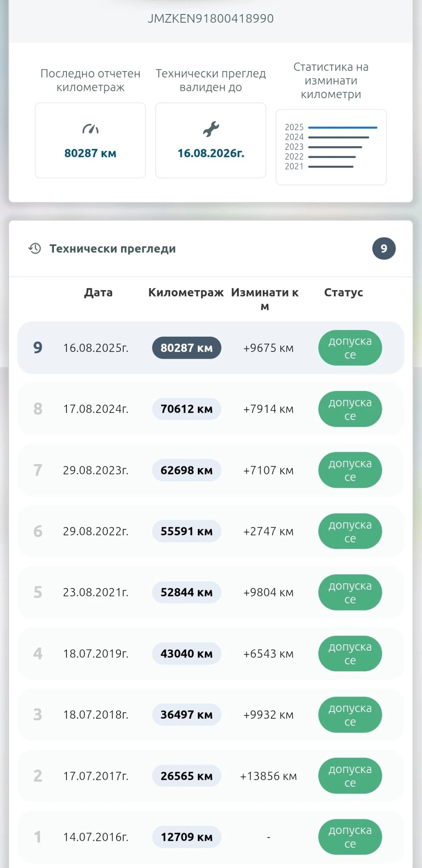Image resolution: width=422 pixels, height=868 pixels.
Task: Click the 80287 км last mileage card
Action: (90, 140)
